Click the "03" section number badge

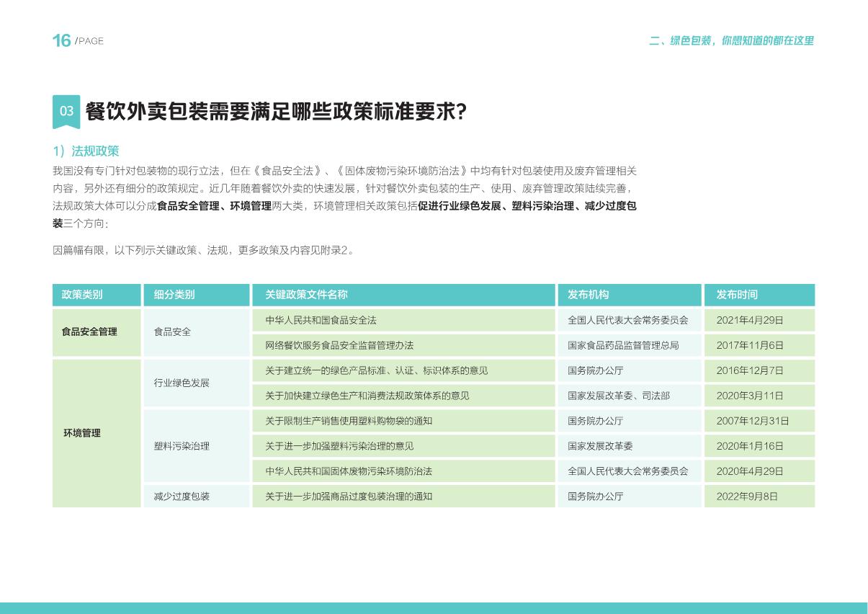tap(66, 112)
